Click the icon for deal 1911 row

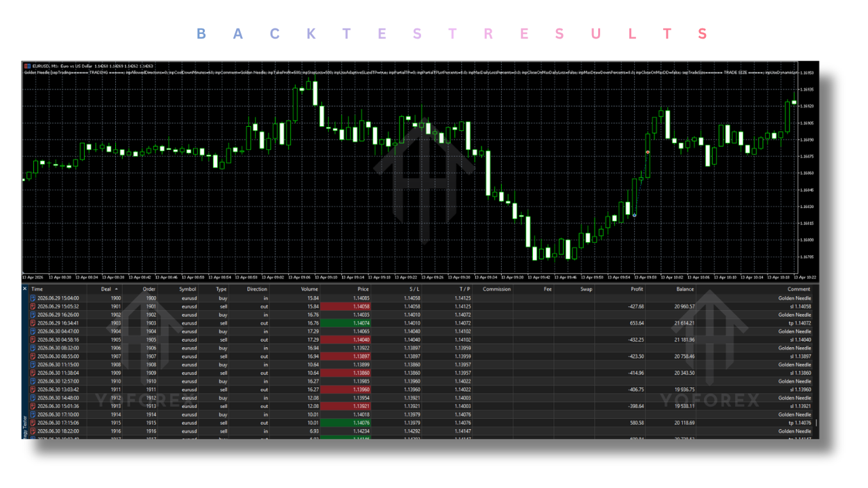tap(33, 390)
